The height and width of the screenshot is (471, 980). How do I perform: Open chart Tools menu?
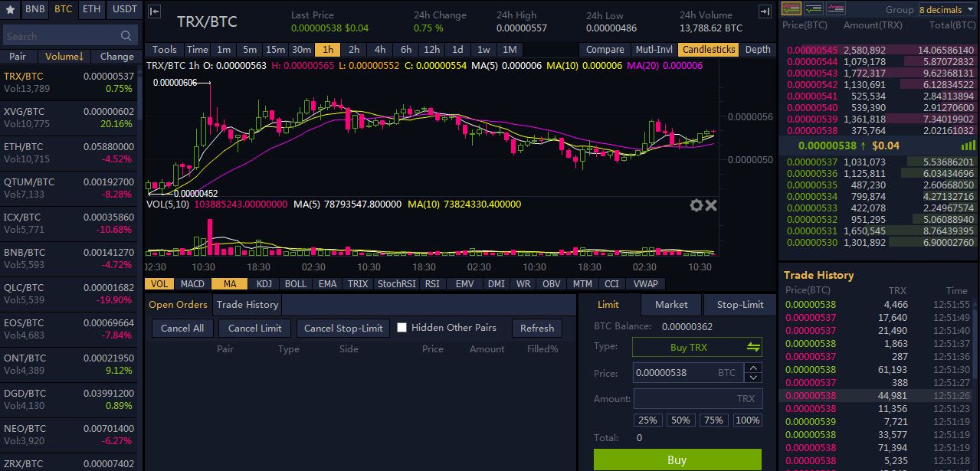pyautogui.click(x=164, y=49)
